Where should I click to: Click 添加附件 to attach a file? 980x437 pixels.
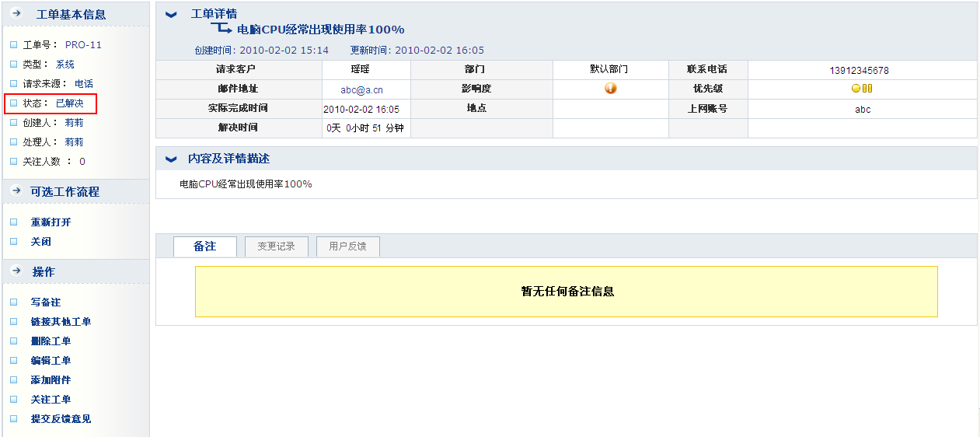51,380
